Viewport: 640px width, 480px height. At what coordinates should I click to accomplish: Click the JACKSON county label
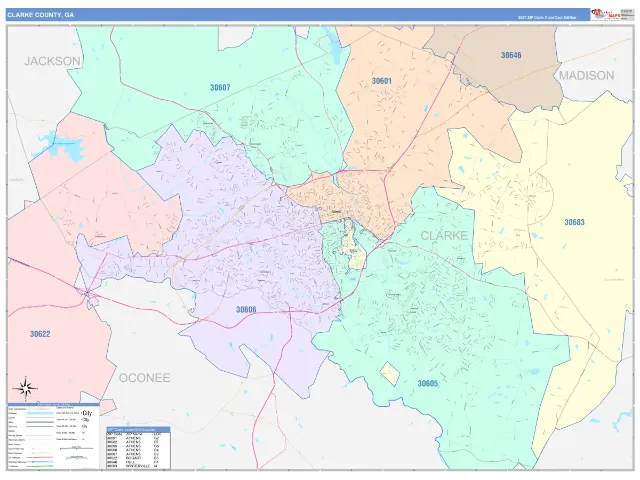52,61
